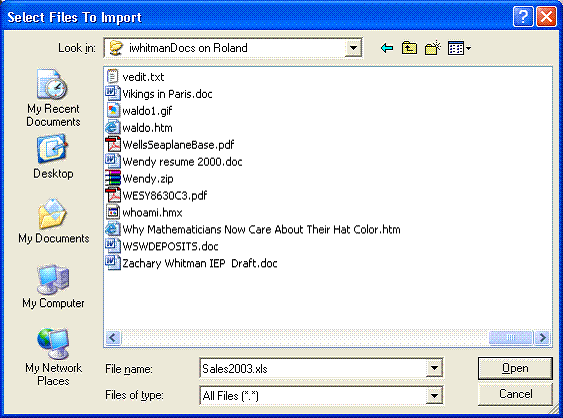
Task: Click the horizontal scrollbar left arrow
Action: tap(113, 338)
